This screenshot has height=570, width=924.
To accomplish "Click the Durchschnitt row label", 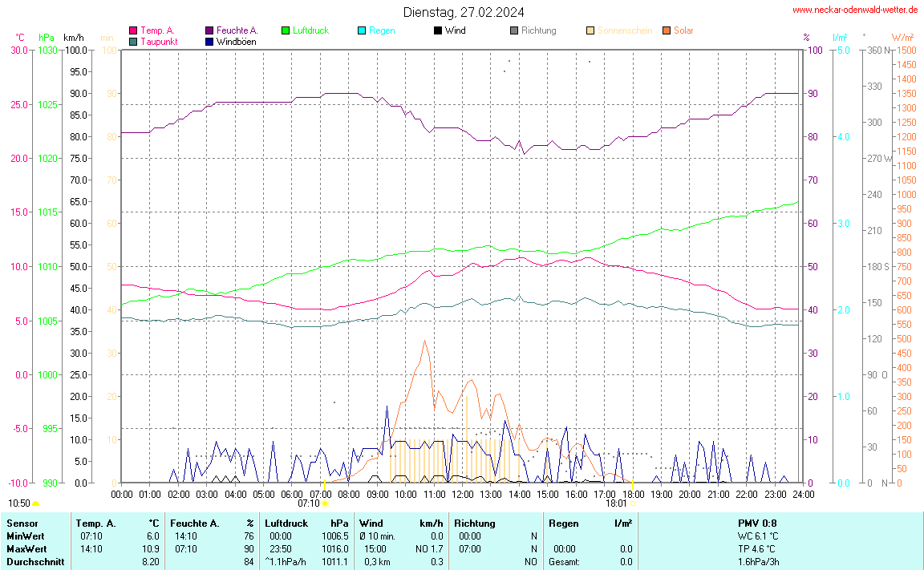I will (x=34, y=562).
